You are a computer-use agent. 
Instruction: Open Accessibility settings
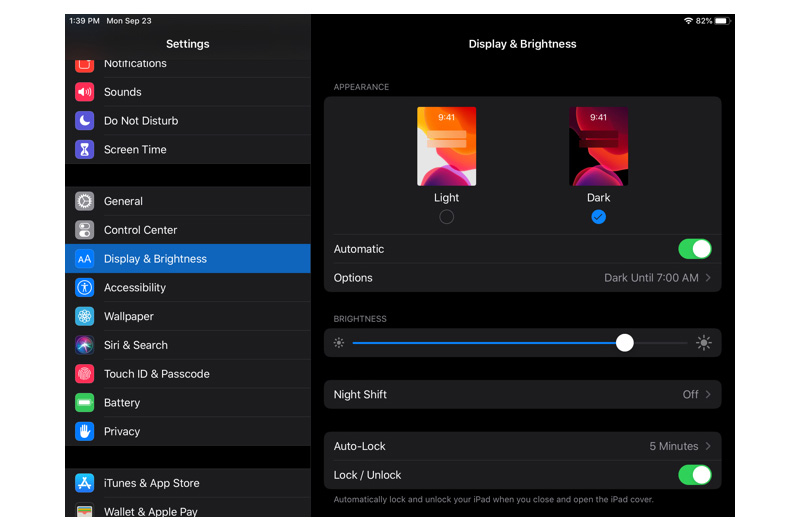(188, 288)
